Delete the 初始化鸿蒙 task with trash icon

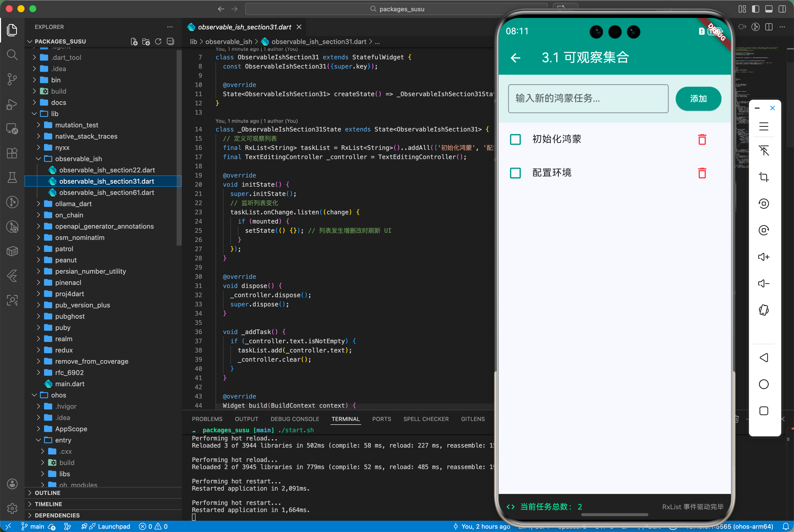[x=702, y=139]
